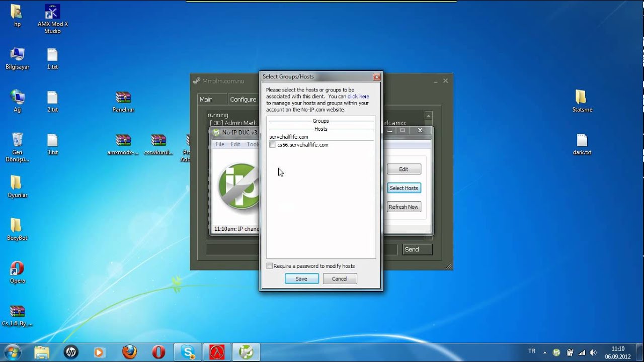Open the volume speaker tray icon
This screenshot has width=644, height=362.
[x=594, y=352]
